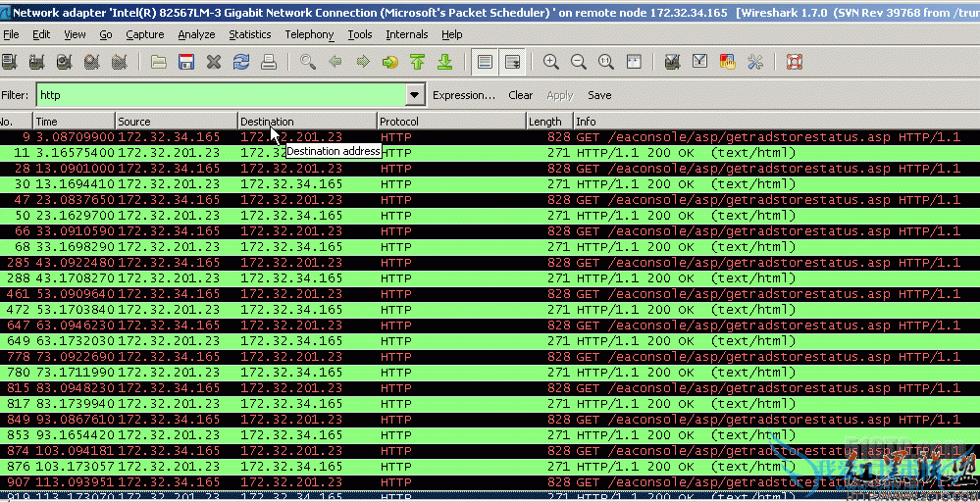The image size is (980, 502).
Task: Toggle packet colorization toolbar button
Action: [485, 62]
